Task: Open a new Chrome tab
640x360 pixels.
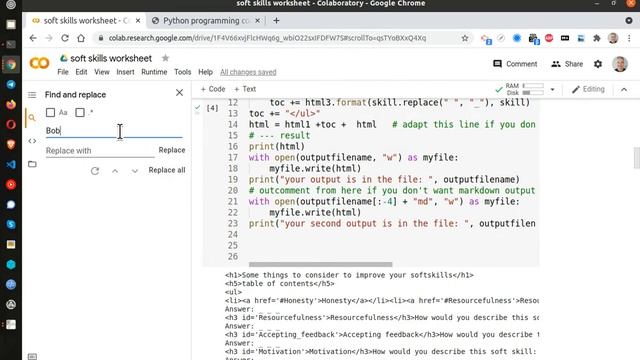Action: pyautogui.click(x=276, y=20)
